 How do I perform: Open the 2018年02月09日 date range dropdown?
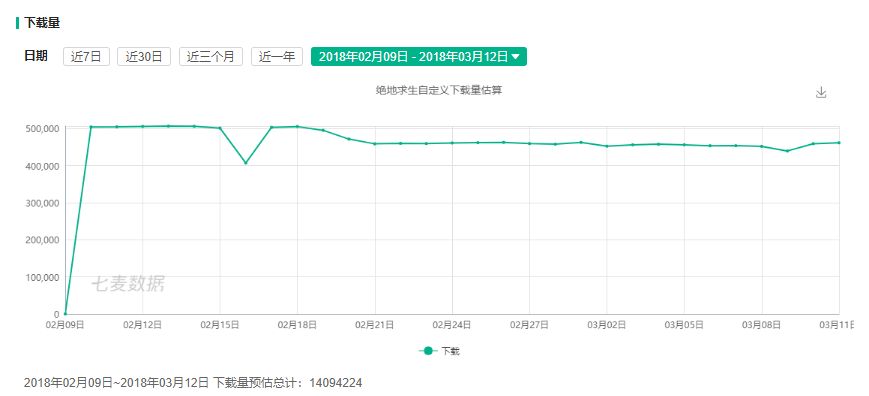tap(419, 56)
